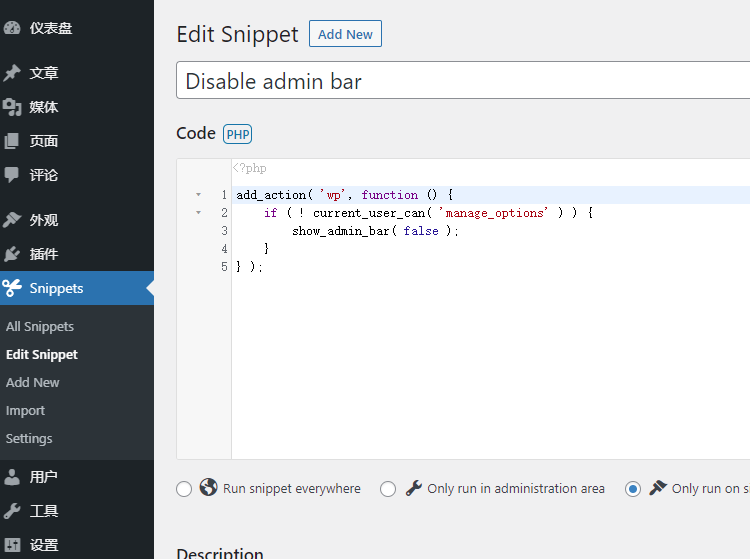Go to the Import submenu item

(25, 411)
